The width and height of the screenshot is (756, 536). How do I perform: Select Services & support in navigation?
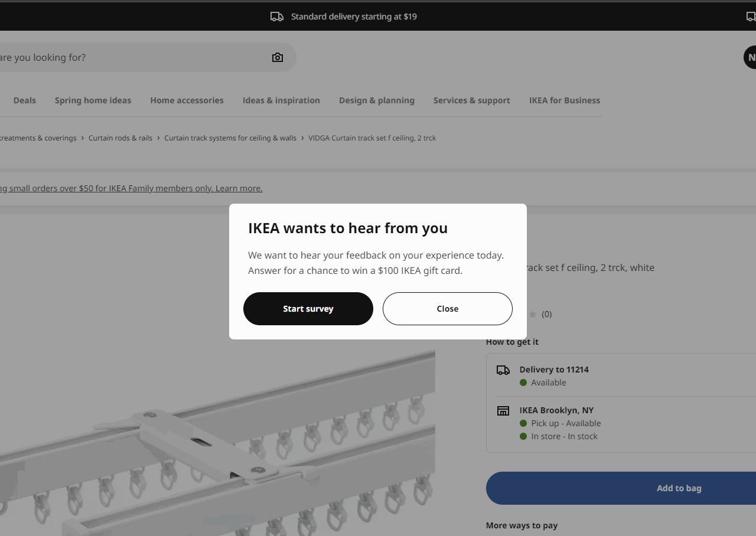pos(471,100)
